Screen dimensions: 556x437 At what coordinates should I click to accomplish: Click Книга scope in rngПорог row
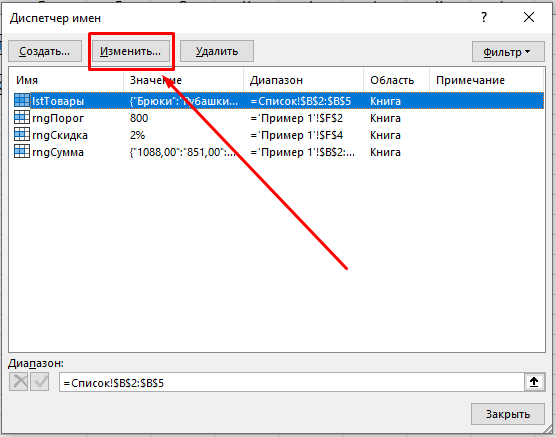tap(385, 118)
